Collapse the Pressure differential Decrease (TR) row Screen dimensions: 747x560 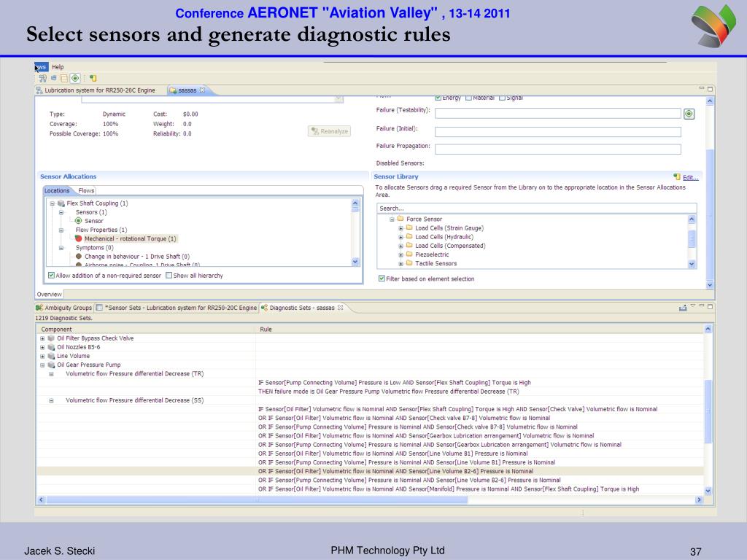coord(52,374)
